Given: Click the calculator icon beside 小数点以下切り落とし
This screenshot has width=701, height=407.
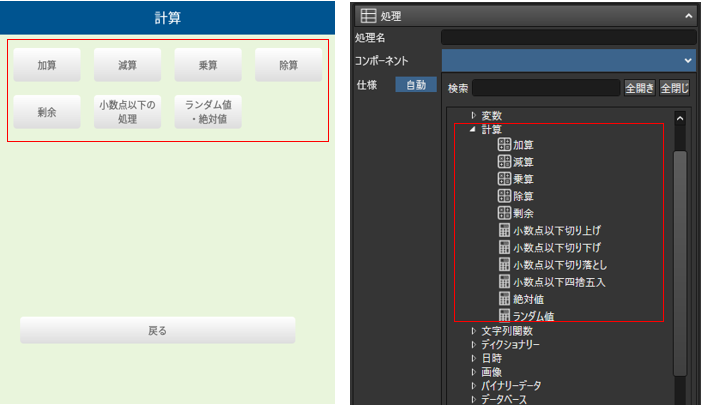Looking at the screenshot, I should click(x=504, y=264).
